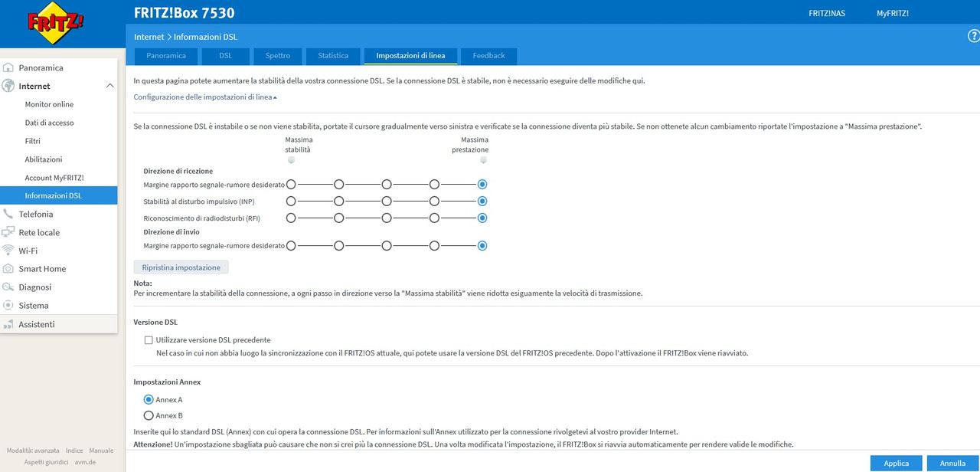Image resolution: width=980 pixels, height=472 pixels.
Task: Click the Rete locale network icon
Action: [8, 232]
